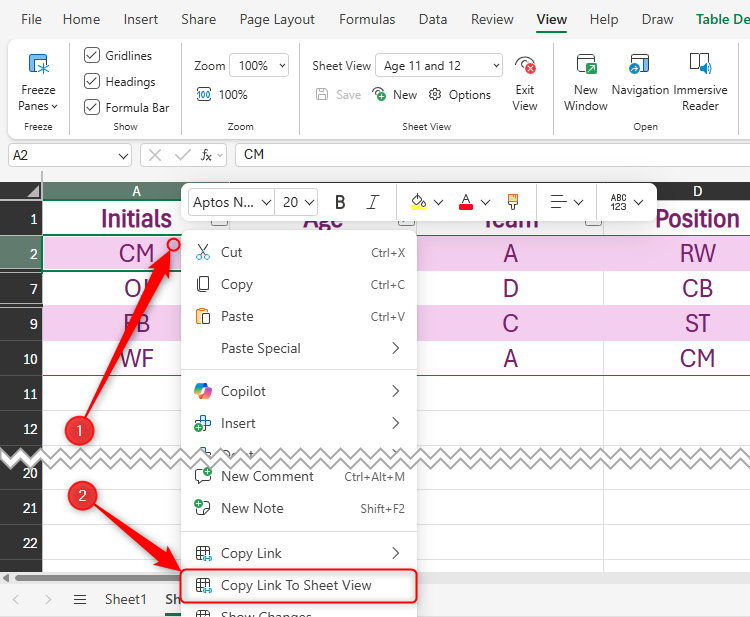
Task: Switch to the Data tab
Action: [433, 19]
